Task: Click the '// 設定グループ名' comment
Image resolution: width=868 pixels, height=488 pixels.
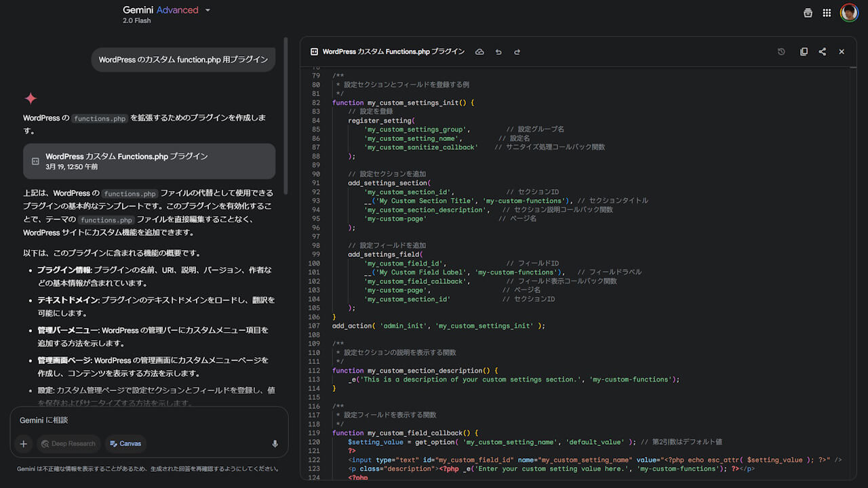Action: tap(535, 129)
